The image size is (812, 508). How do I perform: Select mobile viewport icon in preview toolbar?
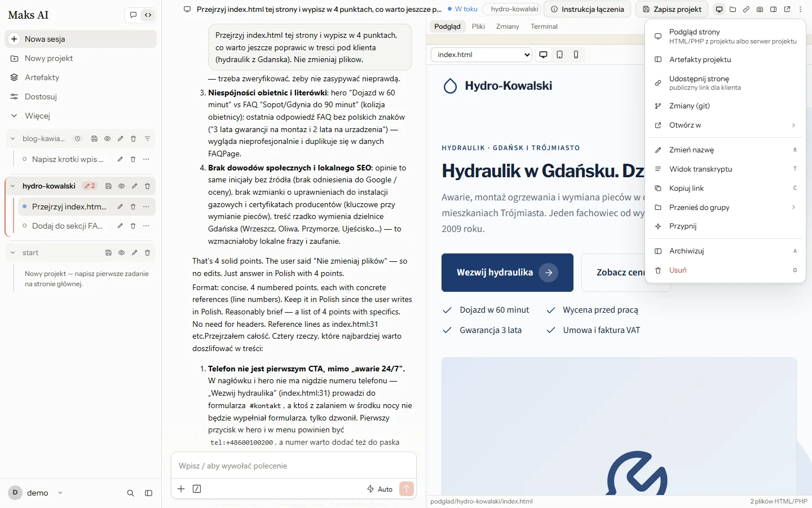click(x=576, y=55)
